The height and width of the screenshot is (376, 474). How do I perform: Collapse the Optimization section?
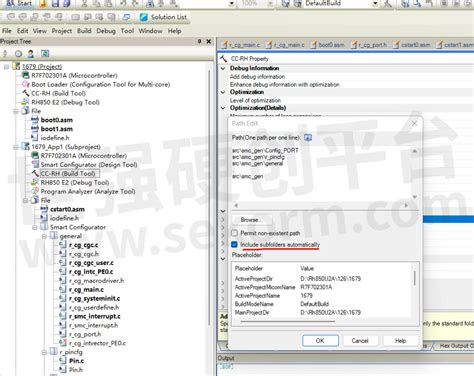(223, 92)
